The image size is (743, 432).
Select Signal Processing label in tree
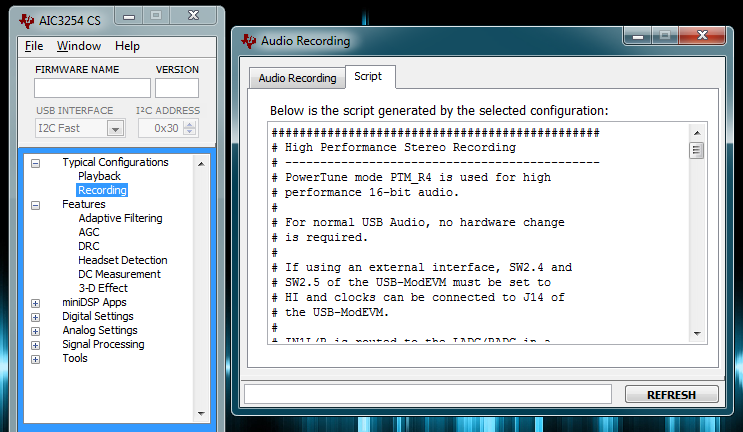(x=103, y=344)
